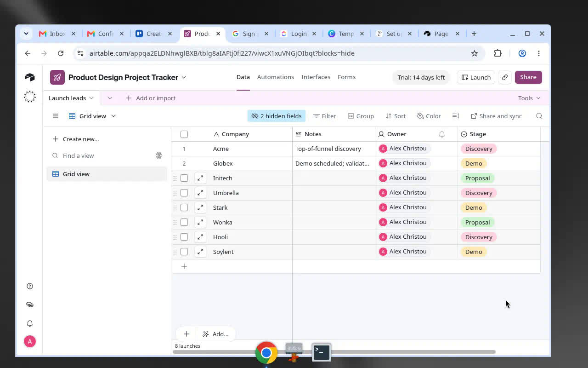Switch to the Automations tab
This screenshot has height=368, width=588.
[x=276, y=77]
